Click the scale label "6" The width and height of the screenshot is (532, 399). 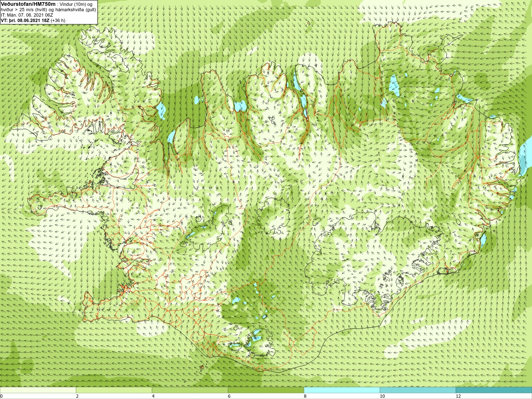(229, 396)
